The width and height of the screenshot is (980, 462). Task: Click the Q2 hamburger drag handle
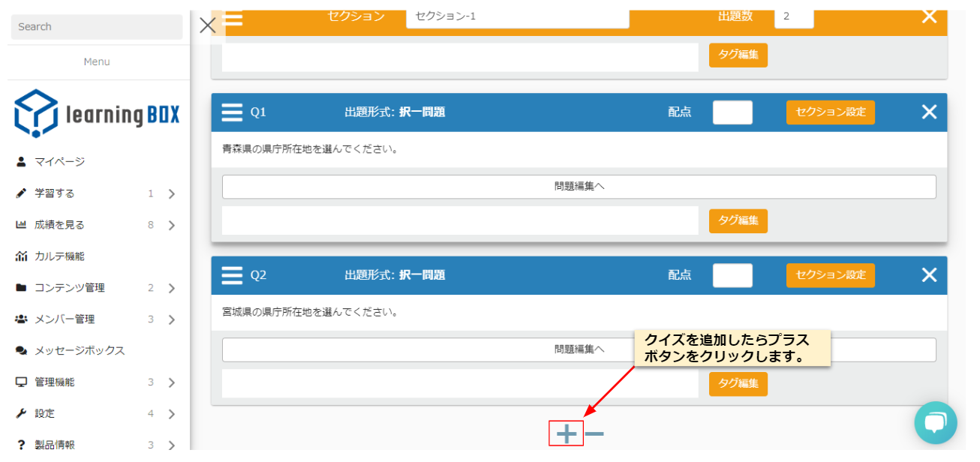tap(232, 275)
